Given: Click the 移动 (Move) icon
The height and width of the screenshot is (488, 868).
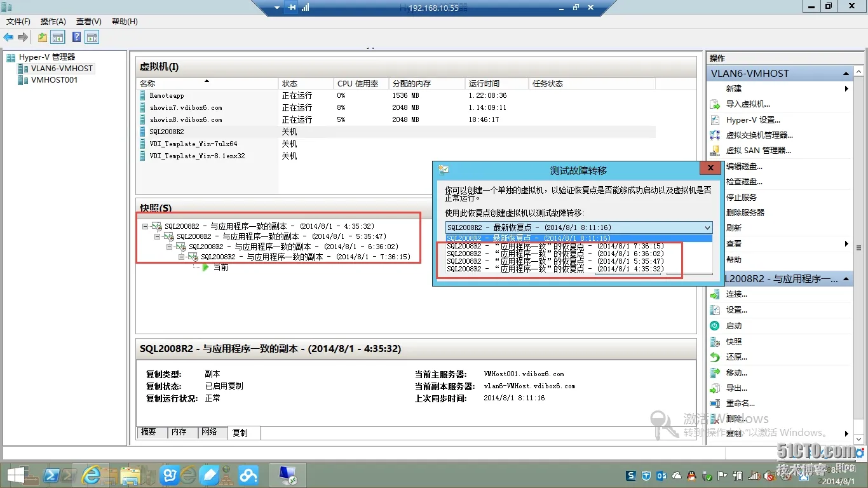Looking at the screenshot, I should pos(714,372).
